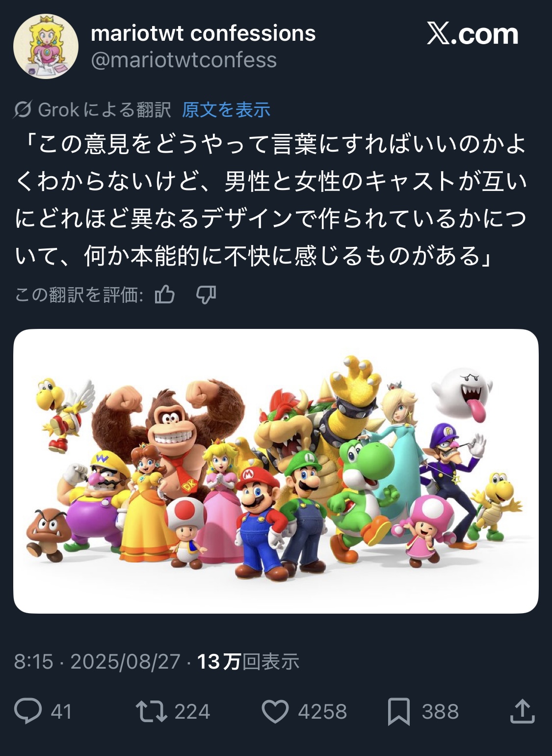Screen dimensions: 552x756
Task: Tap the repost arrows icon
Action: click(x=152, y=711)
